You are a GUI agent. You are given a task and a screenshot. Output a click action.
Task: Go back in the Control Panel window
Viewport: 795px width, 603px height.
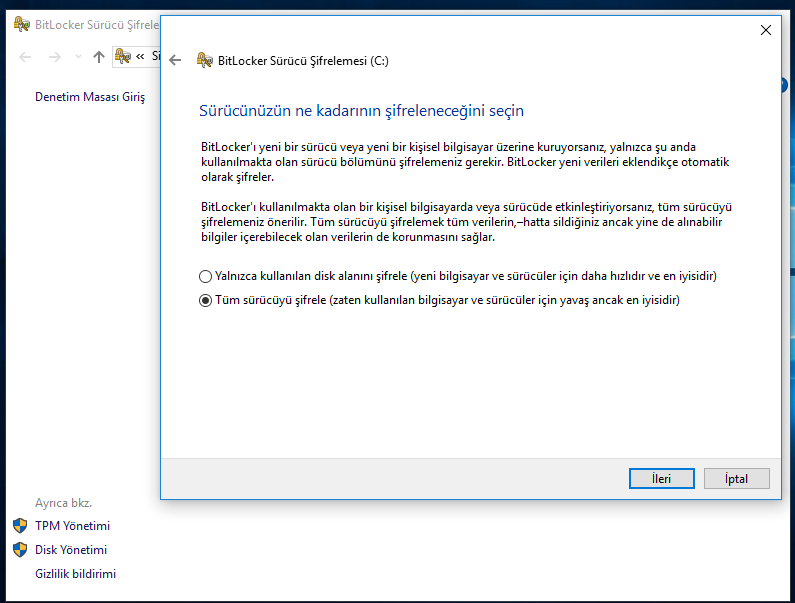point(25,57)
